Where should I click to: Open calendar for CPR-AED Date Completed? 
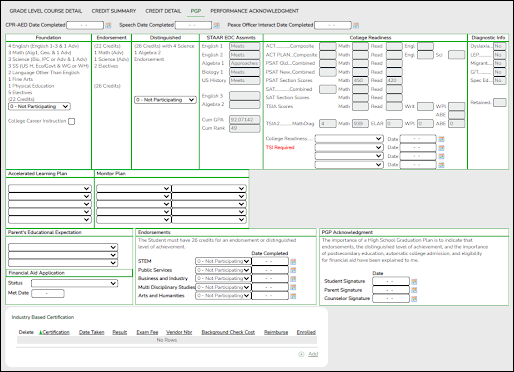[108, 25]
